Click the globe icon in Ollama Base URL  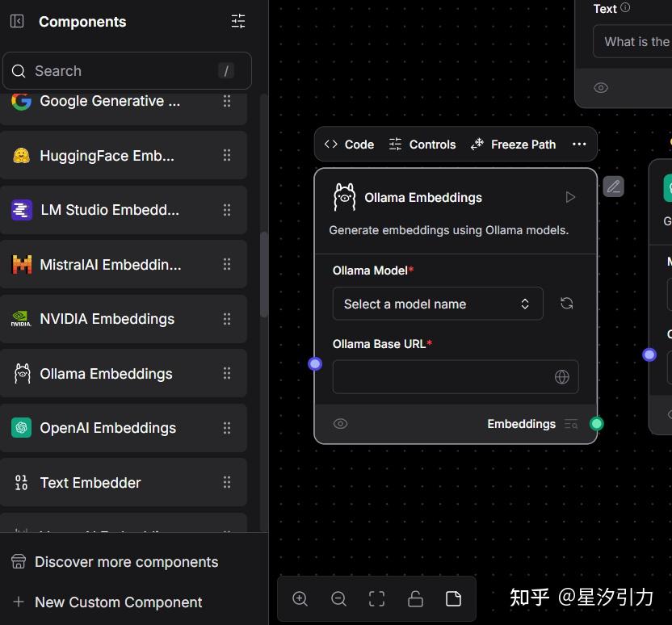pos(561,376)
